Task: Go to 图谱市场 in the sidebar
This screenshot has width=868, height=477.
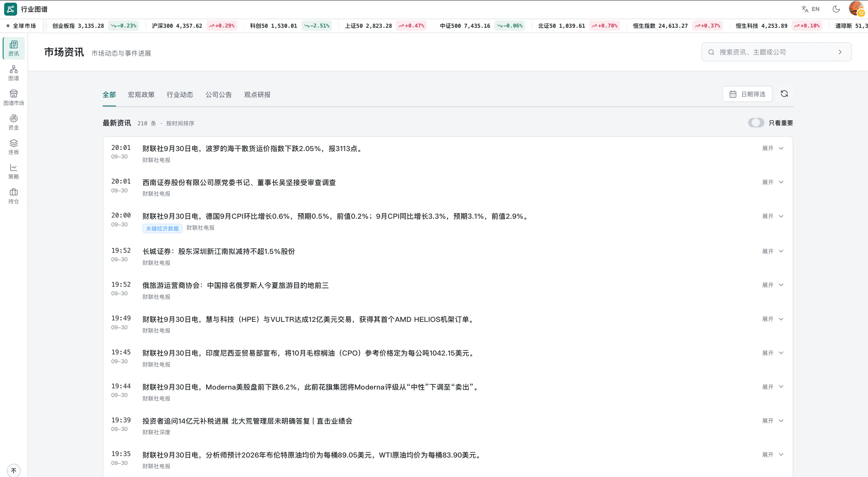Action: tap(14, 98)
